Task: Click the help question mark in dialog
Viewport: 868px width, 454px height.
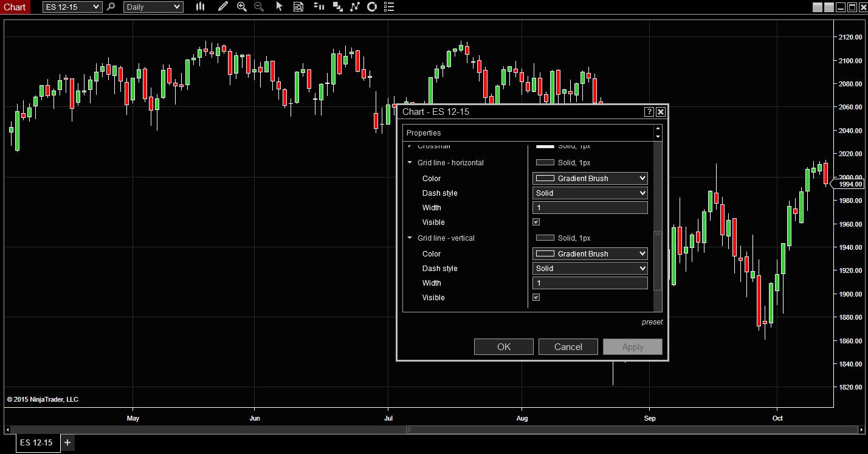Action: [x=649, y=112]
